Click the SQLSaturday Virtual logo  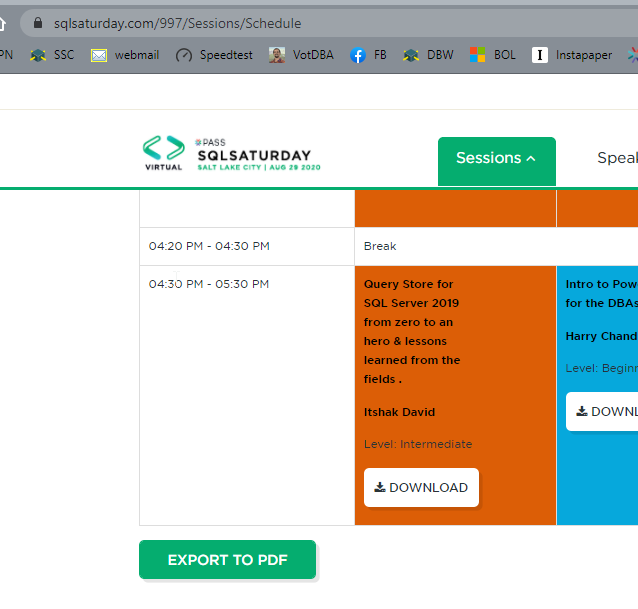(232, 154)
